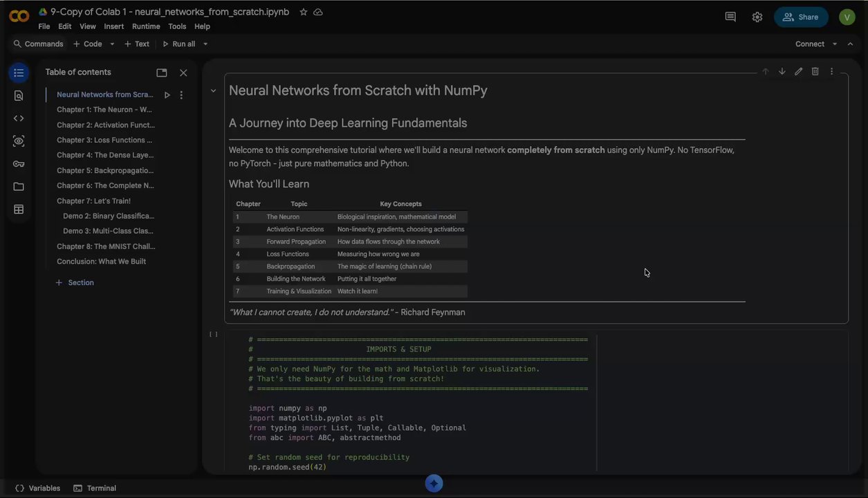Star the notebook title

click(304, 12)
